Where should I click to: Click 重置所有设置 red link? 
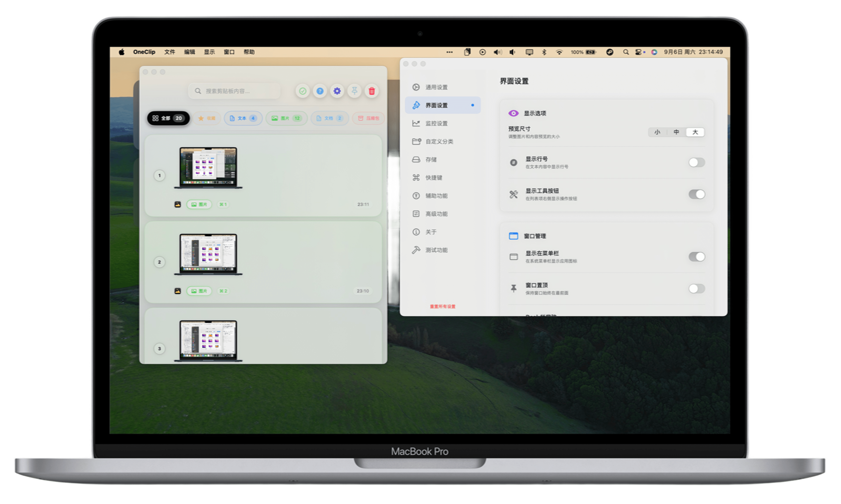click(442, 306)
